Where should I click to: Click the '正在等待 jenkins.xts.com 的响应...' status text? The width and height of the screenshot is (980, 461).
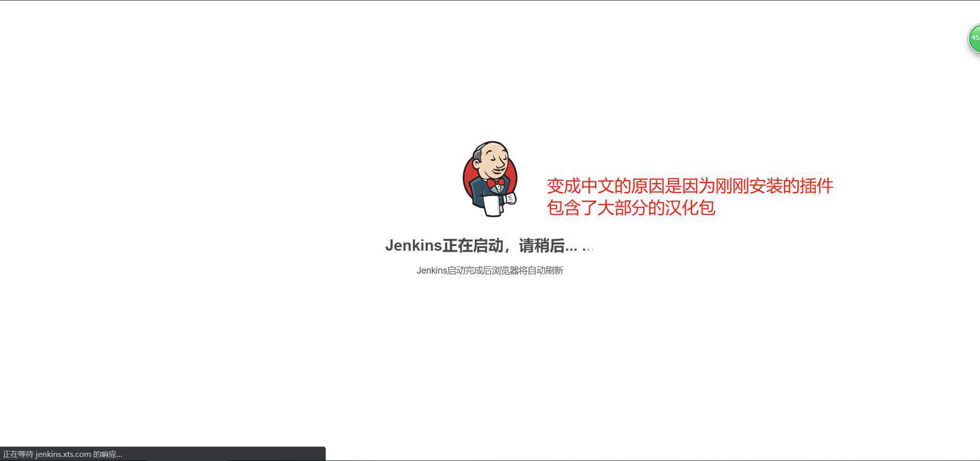[x=63, y=454]
